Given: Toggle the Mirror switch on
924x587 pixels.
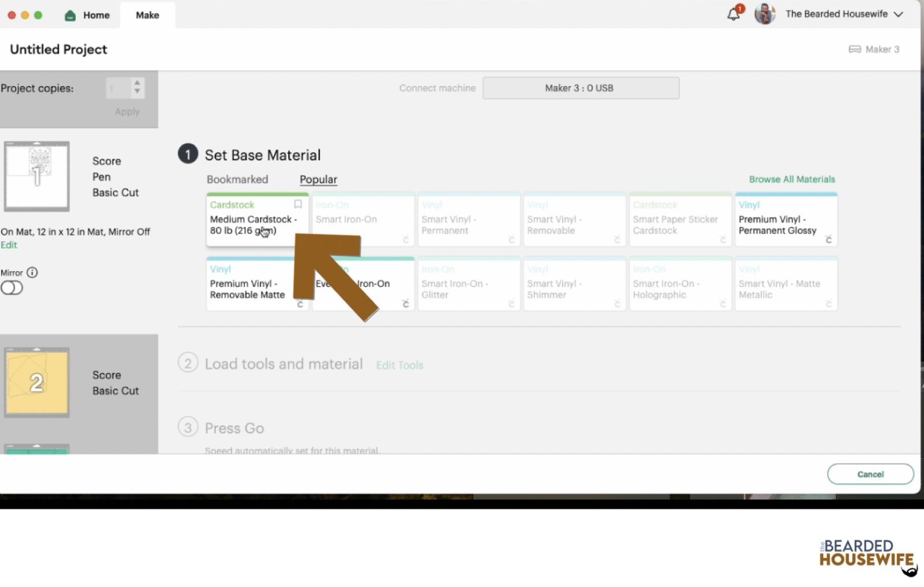Looking at the screenshot, I should (x=12, y=288).
